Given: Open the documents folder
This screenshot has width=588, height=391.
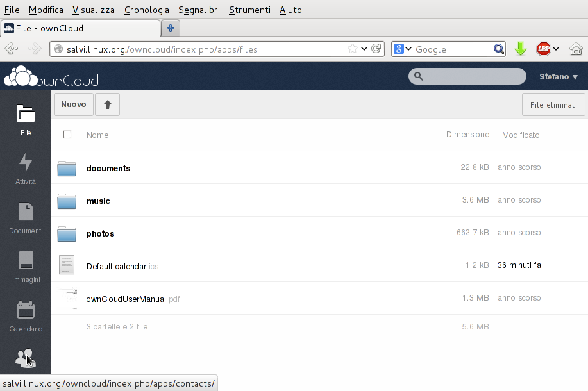Looking at the screenshot, I should (x=108, y=169).
